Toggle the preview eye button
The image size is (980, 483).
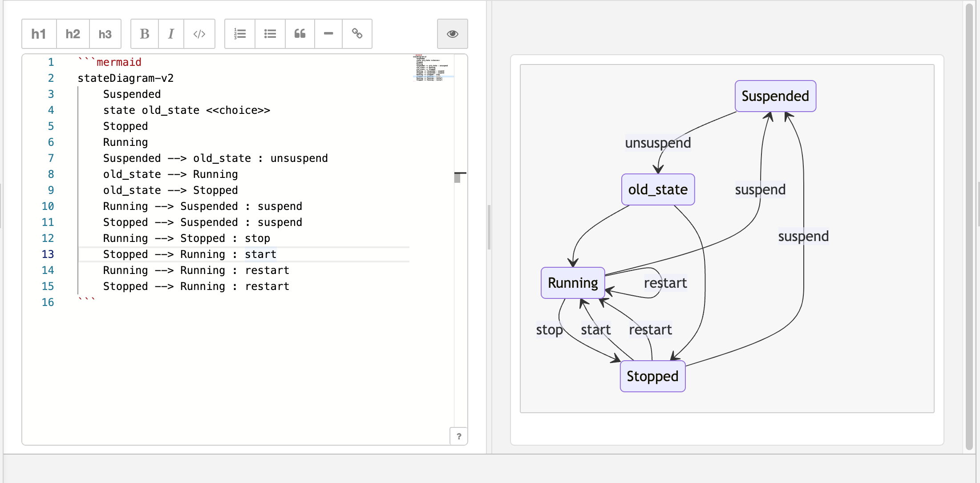coord(453,34)
